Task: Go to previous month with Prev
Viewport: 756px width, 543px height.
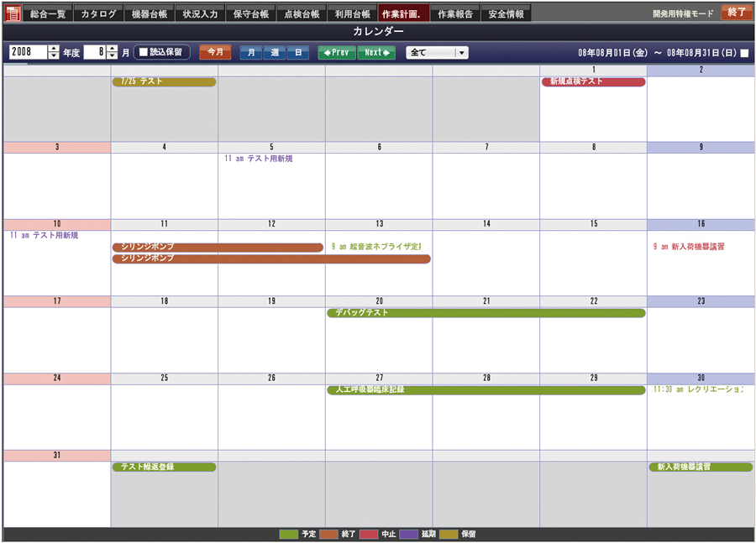Action: click(337, 53)
